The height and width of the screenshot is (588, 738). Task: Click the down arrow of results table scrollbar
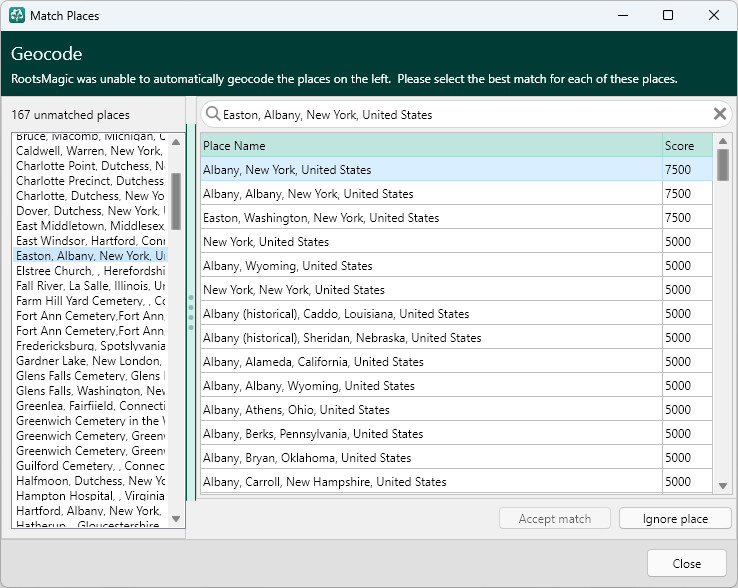pyautogui.click(x=723, y=485)
